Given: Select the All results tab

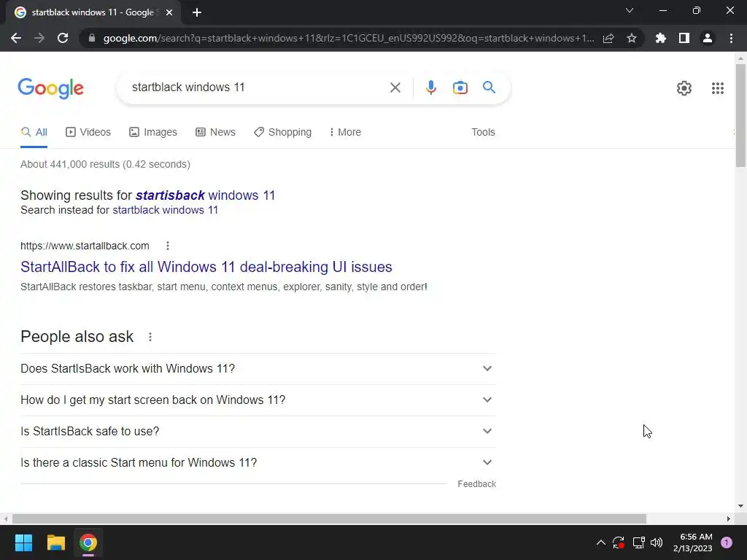Looking at the screenshot, I should tap(34, 132).
